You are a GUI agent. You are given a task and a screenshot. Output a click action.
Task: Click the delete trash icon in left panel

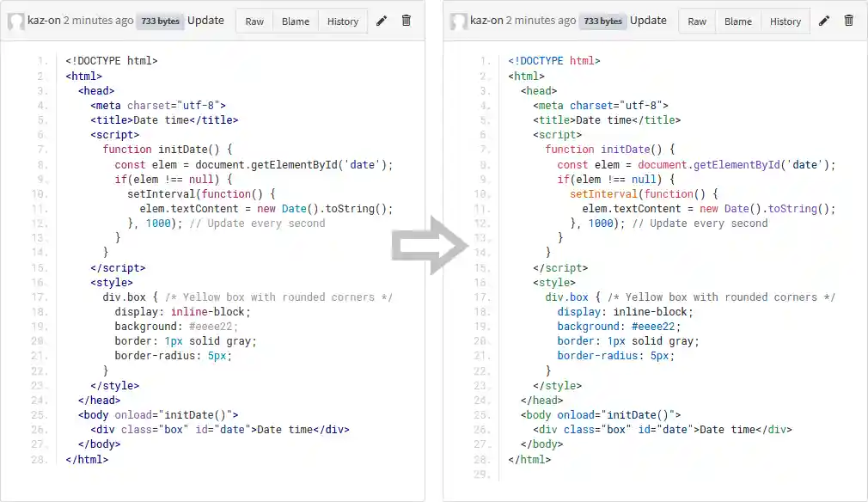(x=406, y=21)
